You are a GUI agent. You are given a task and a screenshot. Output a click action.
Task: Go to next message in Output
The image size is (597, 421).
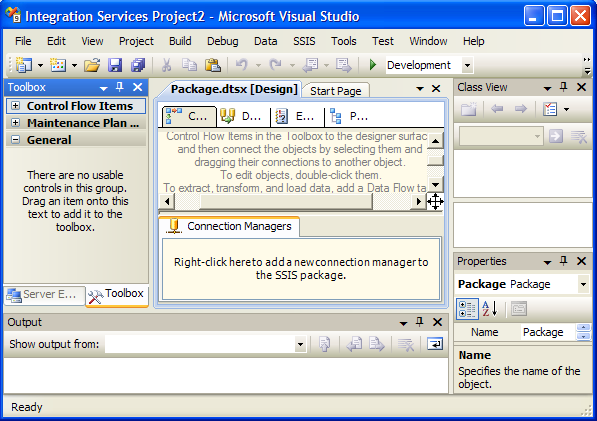tap(377, 344)
